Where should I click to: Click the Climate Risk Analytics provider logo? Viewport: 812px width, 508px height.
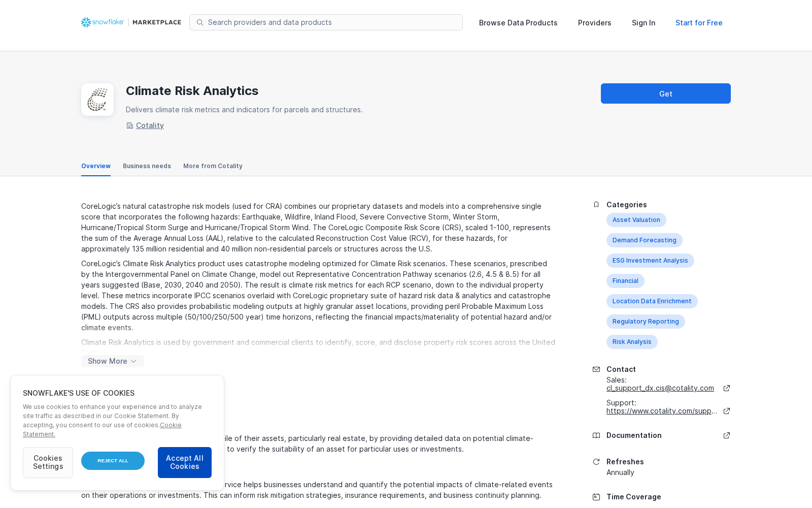coord(97,100)
